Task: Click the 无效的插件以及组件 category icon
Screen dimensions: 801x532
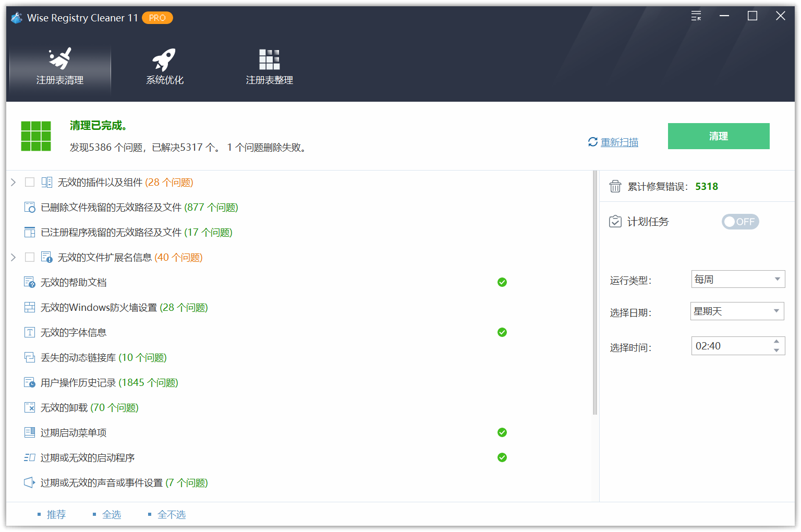Action: pyautogui.click(x=47, y=182)
